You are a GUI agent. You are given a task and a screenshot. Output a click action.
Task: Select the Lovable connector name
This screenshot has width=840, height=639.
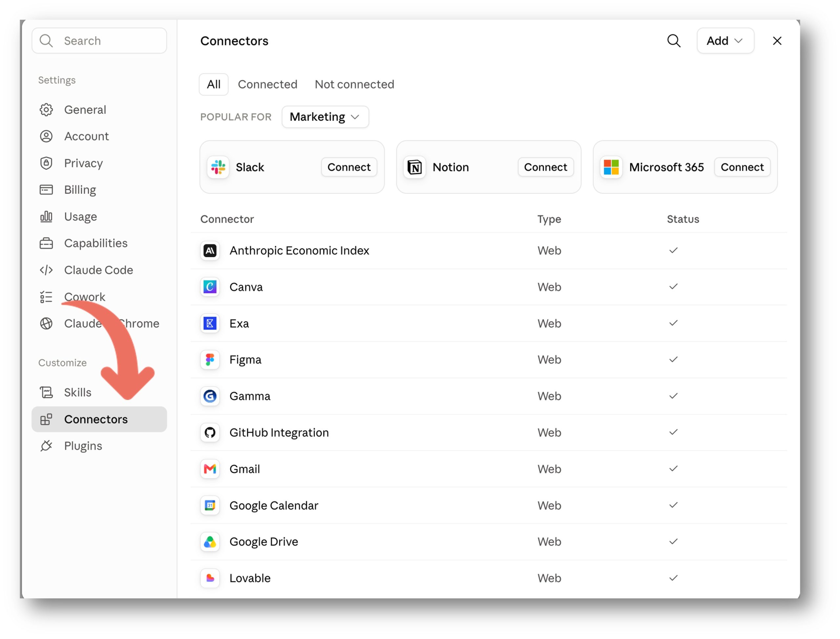(250, 578)
